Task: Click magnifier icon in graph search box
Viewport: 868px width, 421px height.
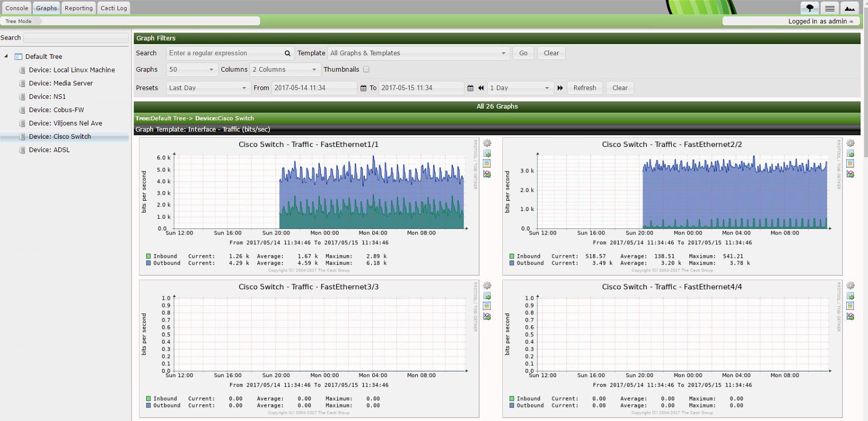Action: 288,53
